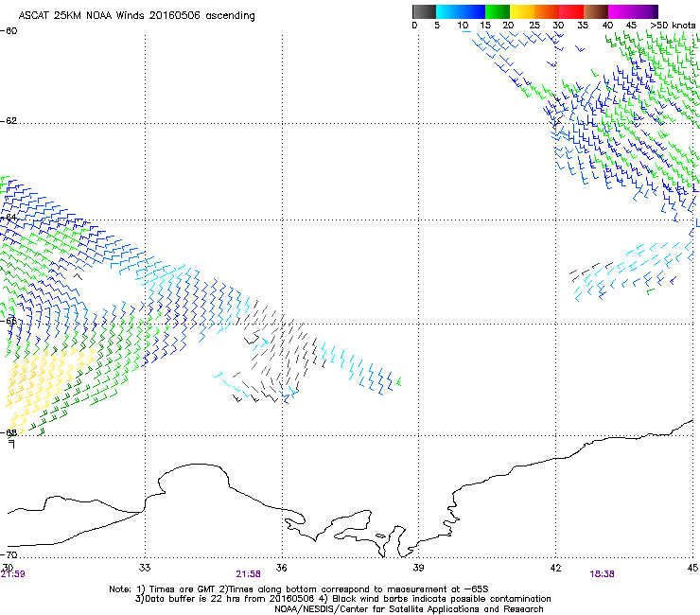Click the longitude label '36'
700x615 pixels.
coord(281,568)
